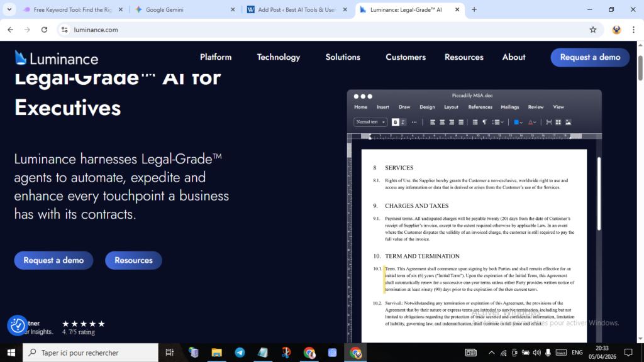Open the About navigation menu
The height and width of the screenshot is (362, 644).
coord(513,57)
